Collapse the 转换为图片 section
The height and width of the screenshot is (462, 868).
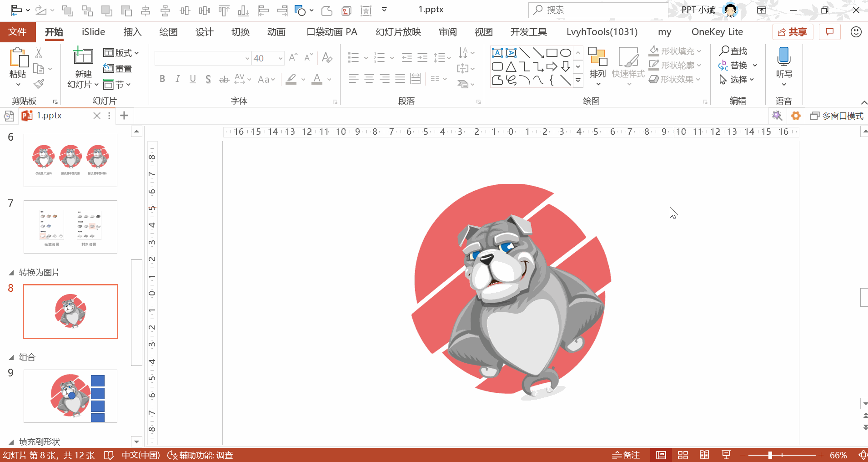[11, 273]
